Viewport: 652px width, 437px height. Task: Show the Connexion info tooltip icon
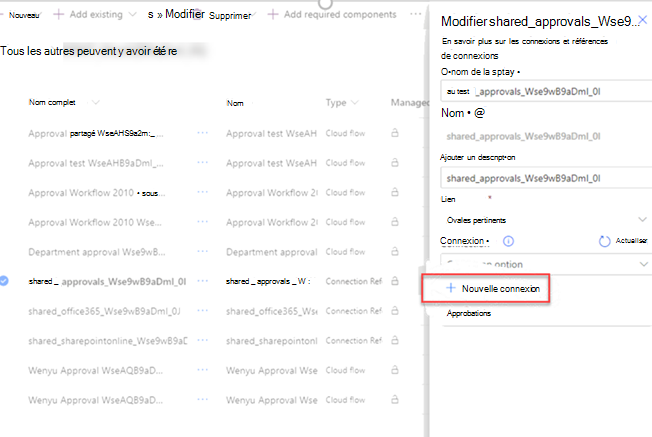pos(508,241)
